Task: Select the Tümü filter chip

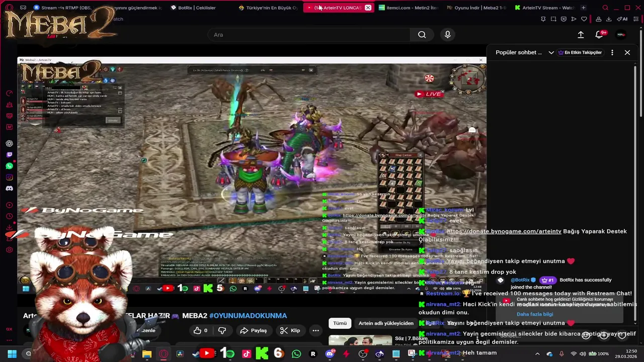Action: (340, 323)
